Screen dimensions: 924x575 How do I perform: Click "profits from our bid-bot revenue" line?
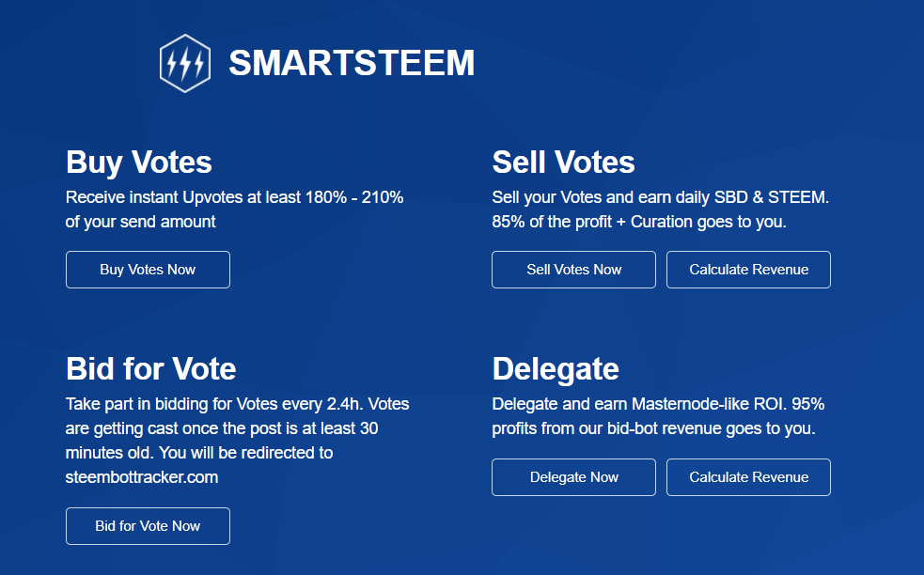tap(653, 428)
